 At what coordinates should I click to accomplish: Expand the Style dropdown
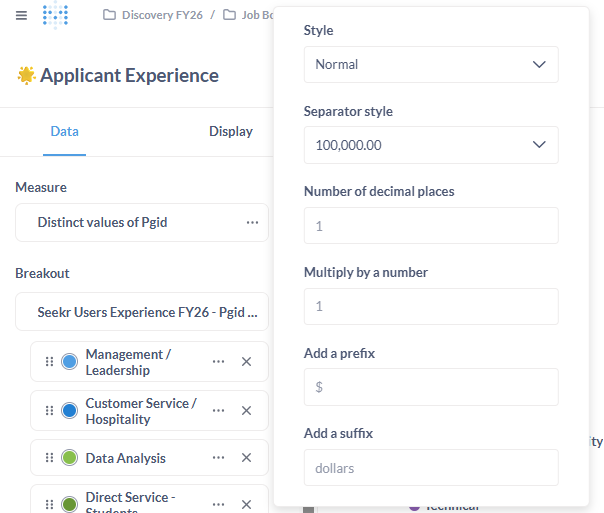(430, 64)
